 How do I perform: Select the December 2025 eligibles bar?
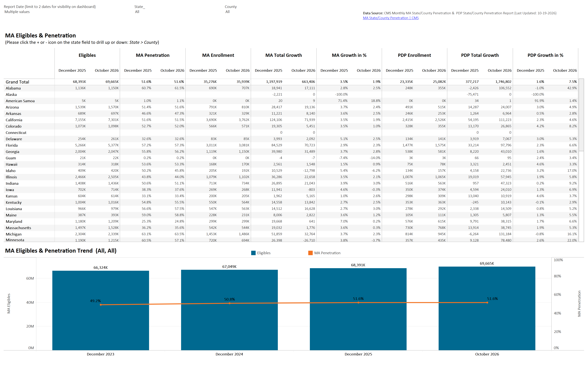(x=358, y=309)
